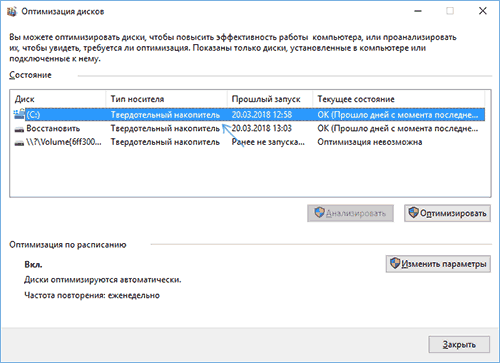The width and height of the screenshot is (500, 363).
Task: Click the 20.03.2018 12:58 last run cell
Action: coord(262,115)
